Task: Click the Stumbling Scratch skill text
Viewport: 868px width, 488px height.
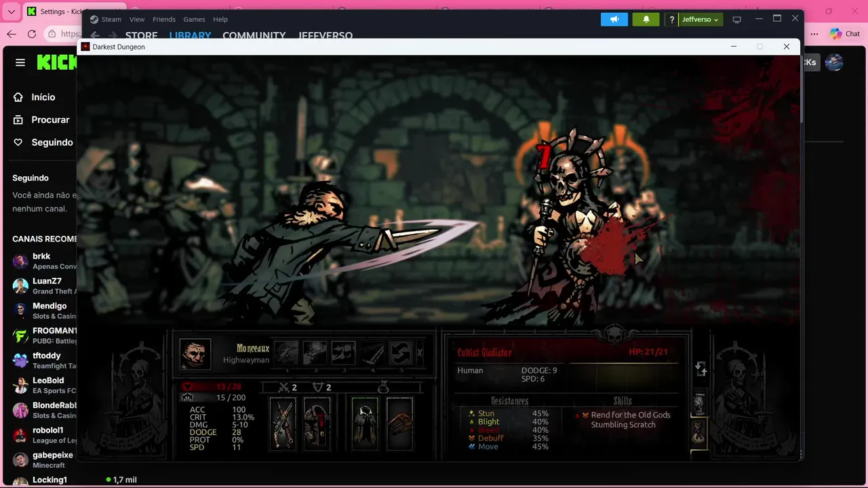Action: [623, 424]
